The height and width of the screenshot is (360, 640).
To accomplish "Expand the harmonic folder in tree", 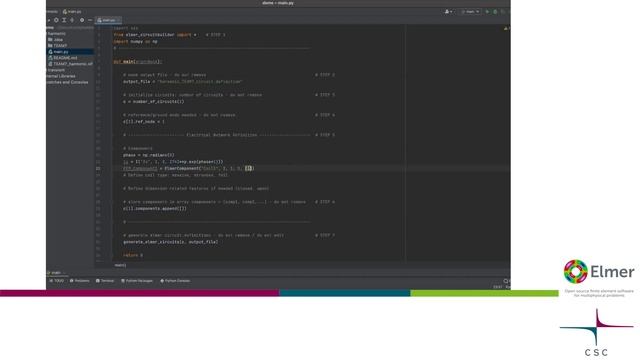I will point(56,34).
